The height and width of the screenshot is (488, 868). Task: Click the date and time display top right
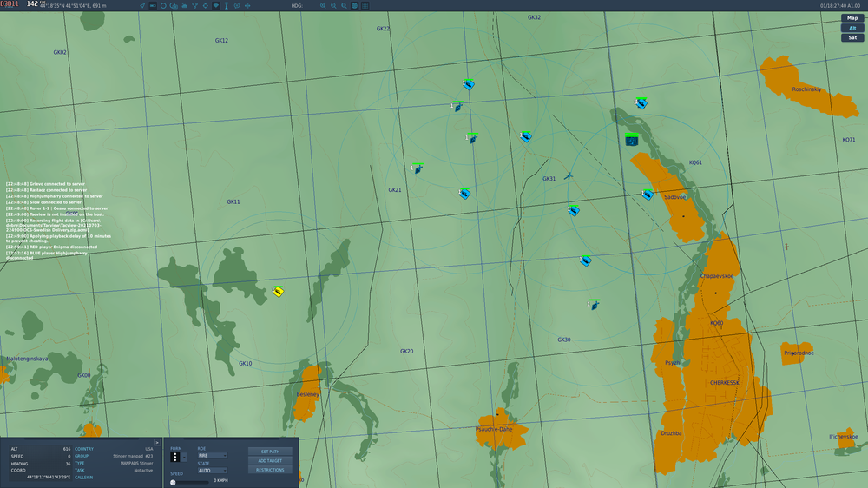[839, 5]
